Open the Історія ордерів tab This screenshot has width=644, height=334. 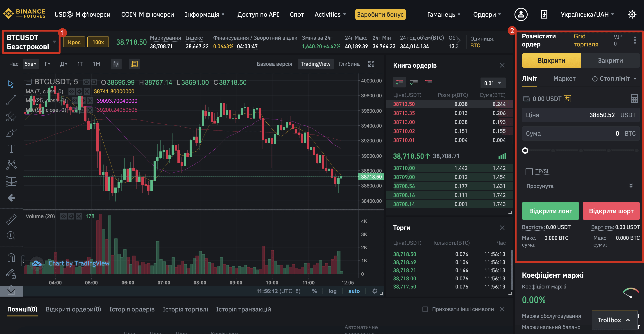132,309
